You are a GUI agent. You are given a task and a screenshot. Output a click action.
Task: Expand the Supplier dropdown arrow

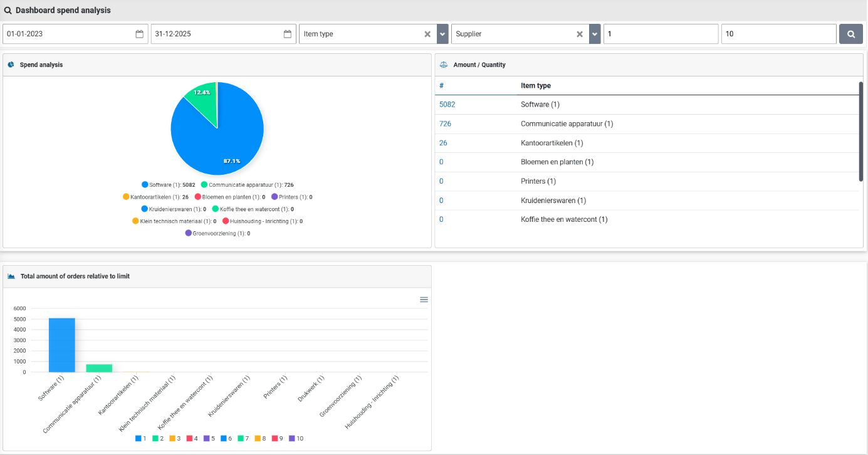pyautogui.click(x=595, y=34)
